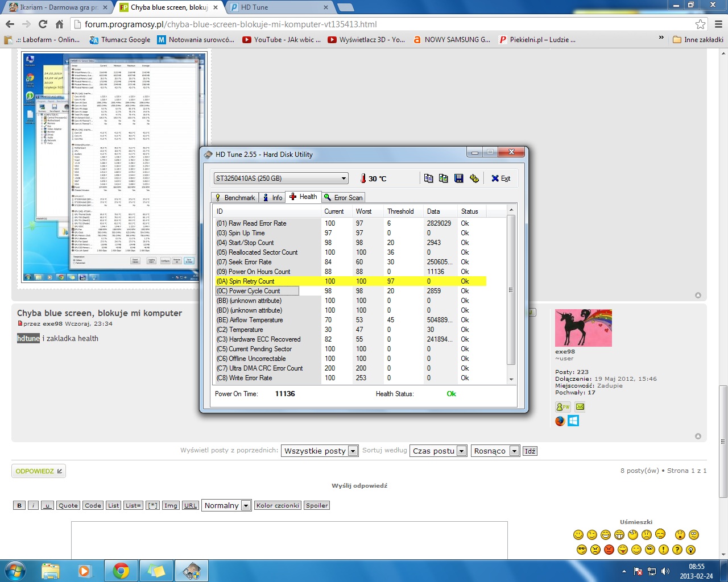Reload the forum page
Screen dimensions: 728x582
pos(43,24)
